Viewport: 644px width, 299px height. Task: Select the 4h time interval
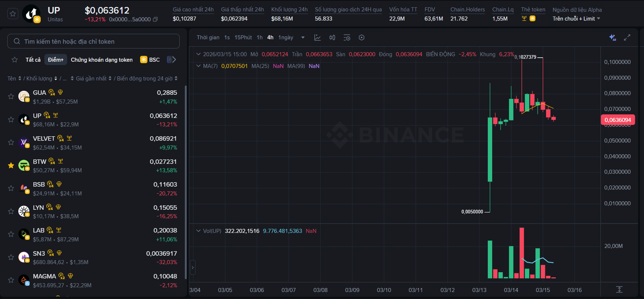(270, 37)
